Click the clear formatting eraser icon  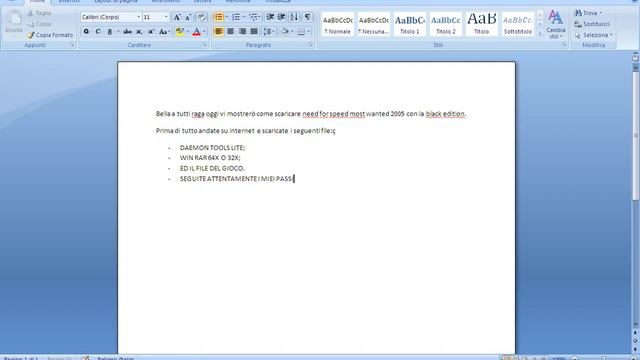201,17
